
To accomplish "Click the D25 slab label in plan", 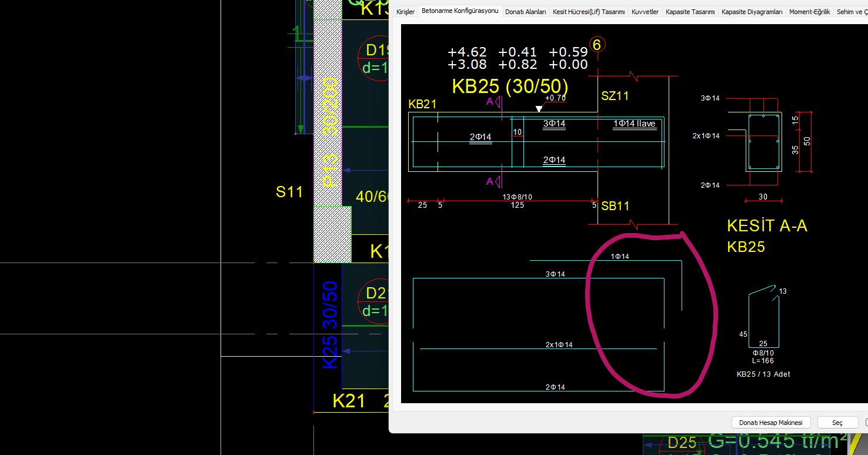I will 682,443.
